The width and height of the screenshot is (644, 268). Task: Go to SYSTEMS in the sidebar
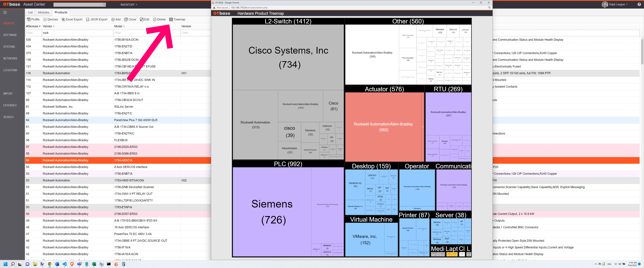tap(9, 47)
